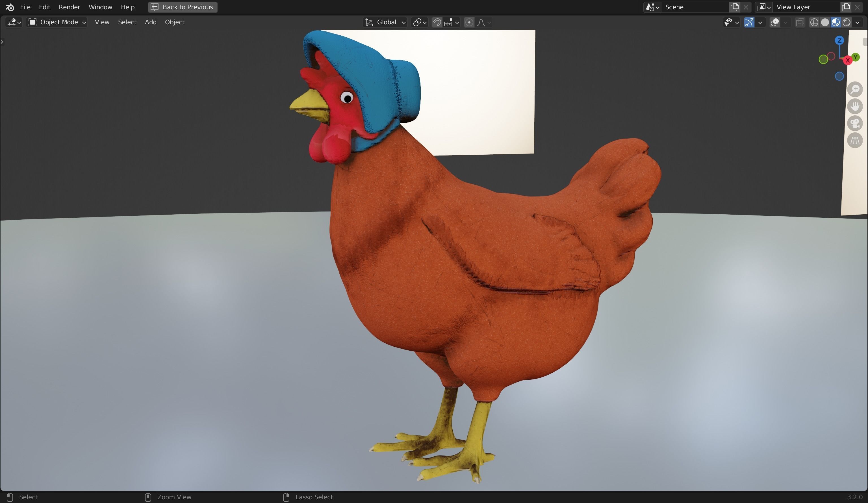Viewport: 868px width, 503px height.
Task: Open the transform pivot point dropdown
Action: (420, 22)
